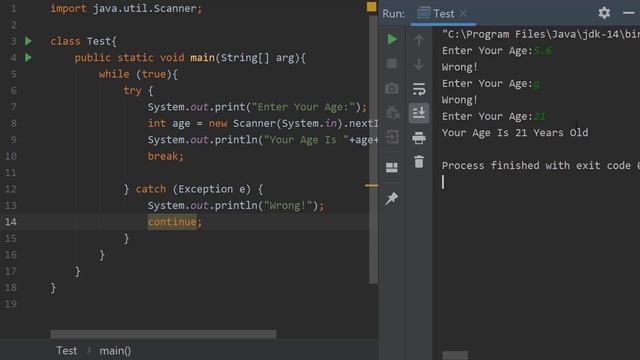The image size is (640, 360).
Task: Click the Restore Layout icon
Action: (x=392, y=167)
